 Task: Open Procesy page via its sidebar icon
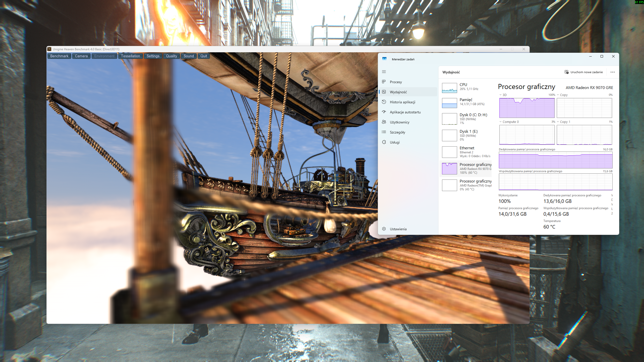[x=384, y=82]
